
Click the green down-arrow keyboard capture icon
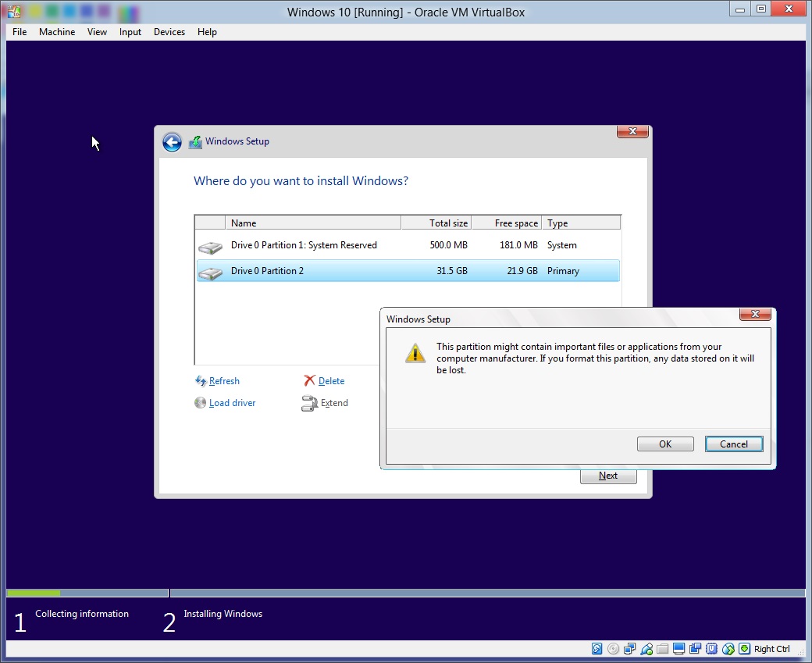pyautogui.click(x=745, y=648)
